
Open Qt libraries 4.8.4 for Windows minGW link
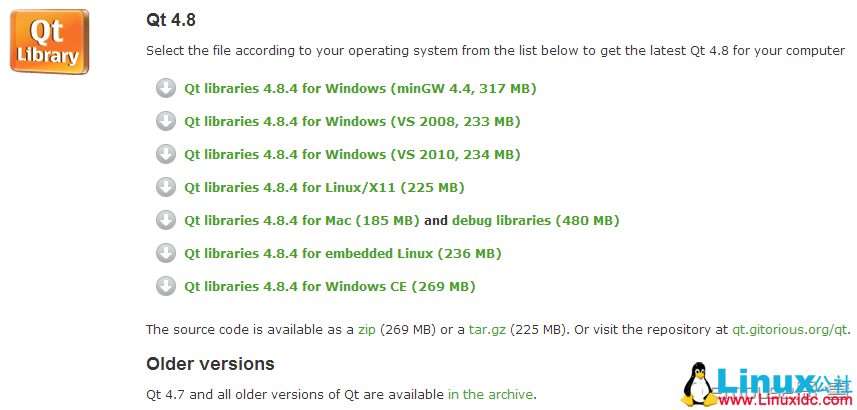(360, 89)
